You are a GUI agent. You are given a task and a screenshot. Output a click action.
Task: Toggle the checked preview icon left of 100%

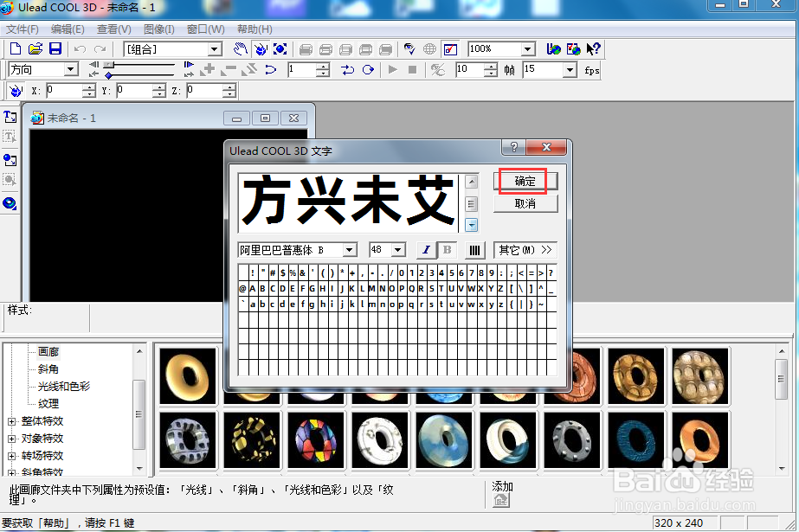pos(450,48)
